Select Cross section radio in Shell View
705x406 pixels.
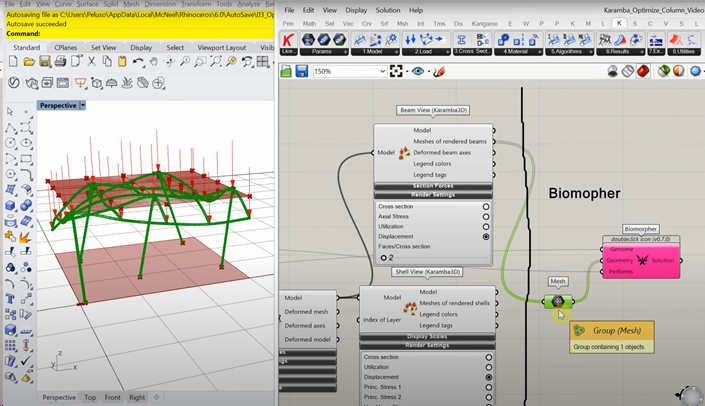(x=489, y=357)
